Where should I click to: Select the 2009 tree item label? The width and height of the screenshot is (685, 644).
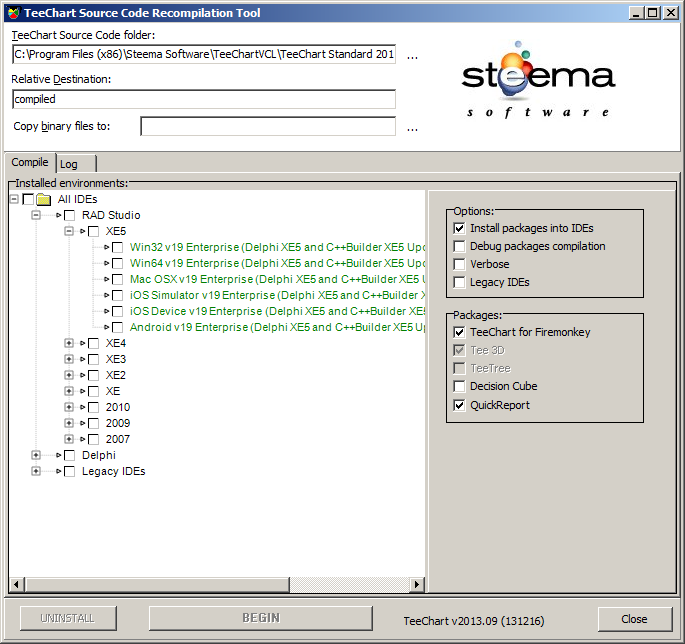(x=118, y=423)
